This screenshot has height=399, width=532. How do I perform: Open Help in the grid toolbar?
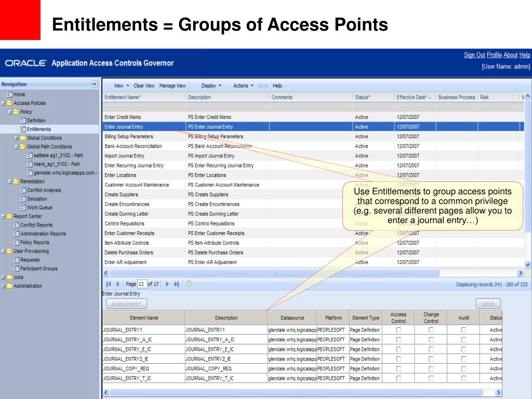pos(277,86)
